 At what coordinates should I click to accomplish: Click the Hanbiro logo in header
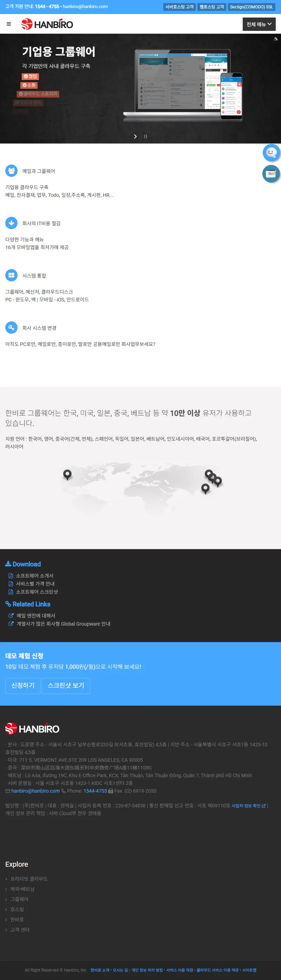pyautogui.click(x=47, y=24)
